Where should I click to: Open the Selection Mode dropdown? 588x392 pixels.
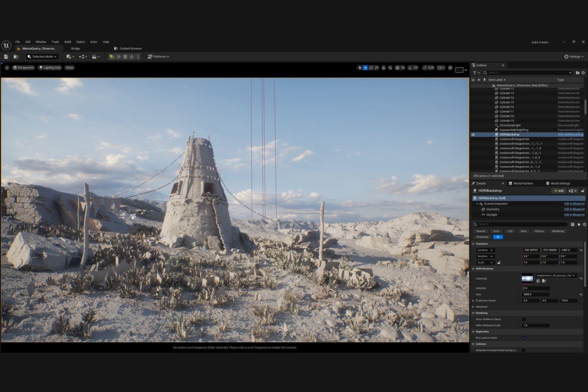[x=42, y=57]
